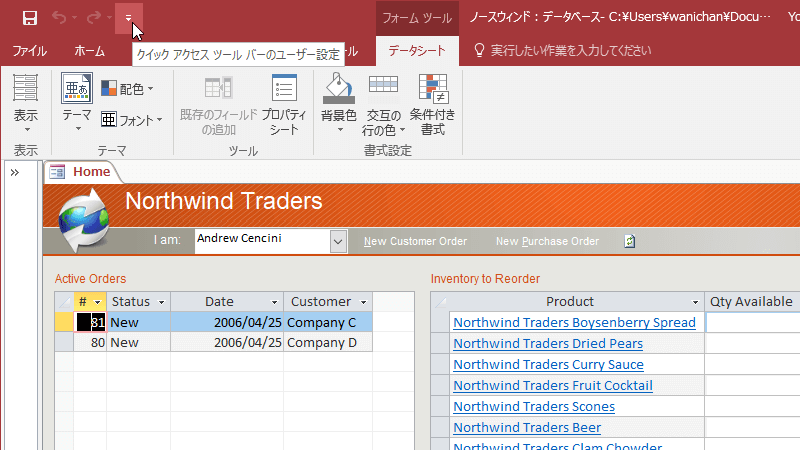Open Northwind Traders Fruit Cocktail link
Viewport: 800px width, 450px height.
pos(553,385)
